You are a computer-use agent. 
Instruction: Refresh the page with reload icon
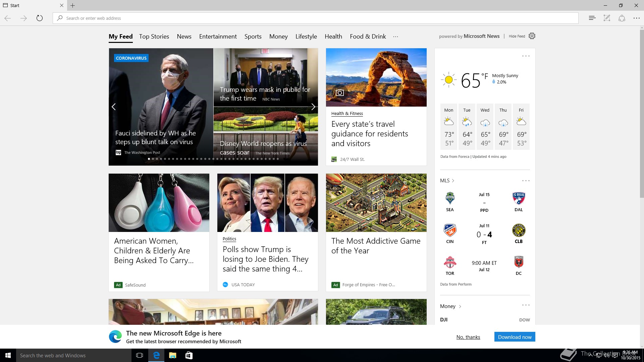(x=40, y=18)
